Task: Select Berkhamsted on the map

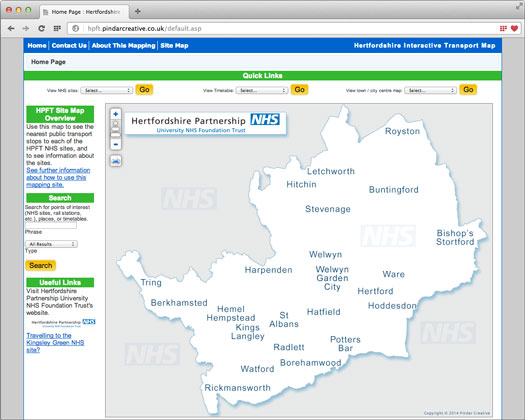Action: click(x=179, y=303)
